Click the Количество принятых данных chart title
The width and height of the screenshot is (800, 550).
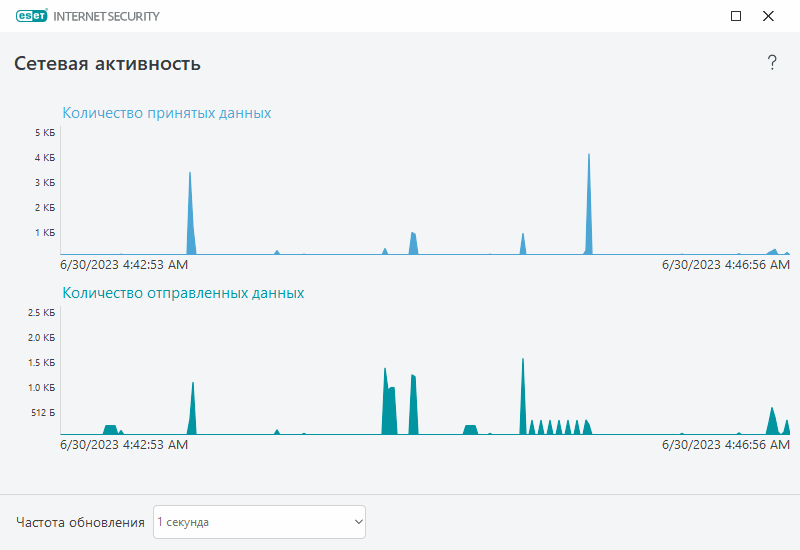point(166,113)
